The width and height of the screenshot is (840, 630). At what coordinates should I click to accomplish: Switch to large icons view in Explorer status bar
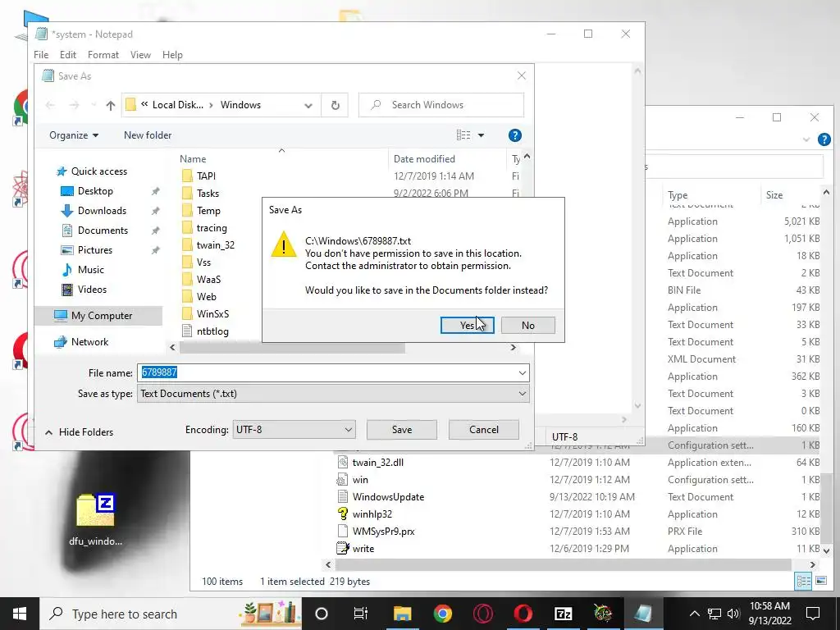click(820, 581)
